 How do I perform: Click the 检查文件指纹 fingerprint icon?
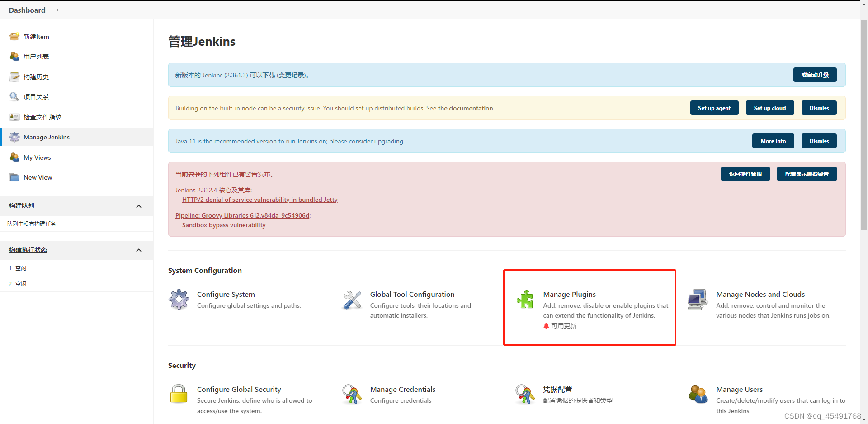coord(14,117)
